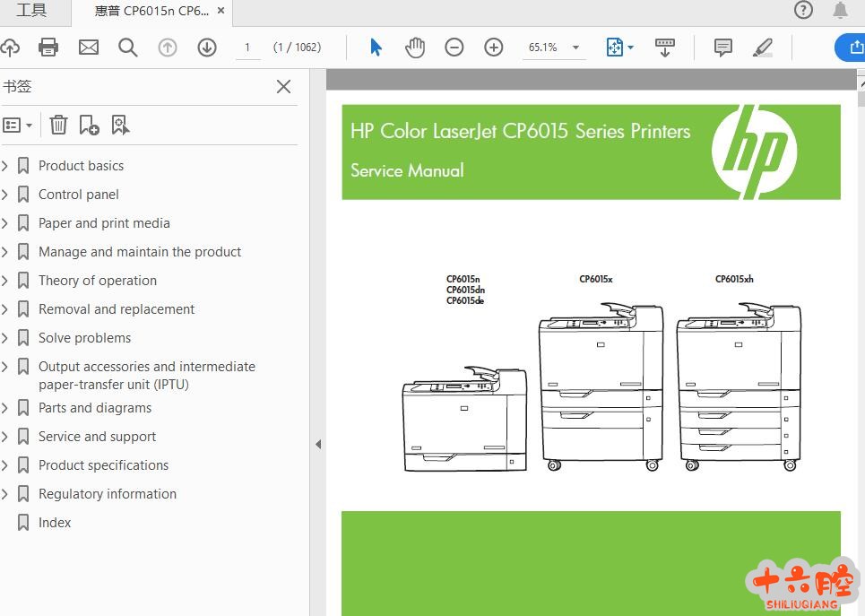
Task: Close the 书签 bookmarks panel
Action: (x=283, y=87)
